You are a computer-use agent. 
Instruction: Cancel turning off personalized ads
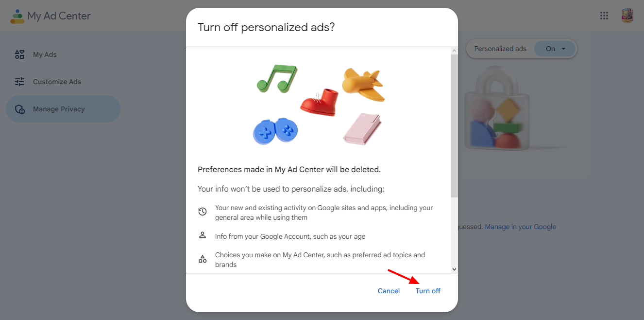click(x=389, y=291)
